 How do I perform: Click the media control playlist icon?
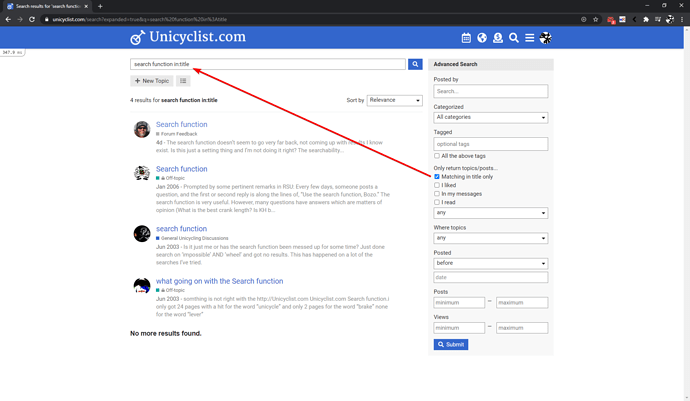[657, 19]
